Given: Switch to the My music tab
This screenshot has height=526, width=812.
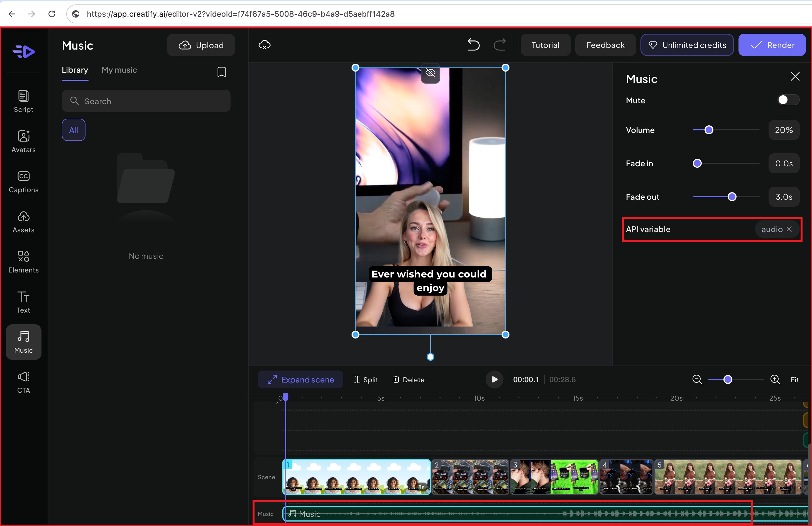Looking at the screenshot, I should coord(119,70).
